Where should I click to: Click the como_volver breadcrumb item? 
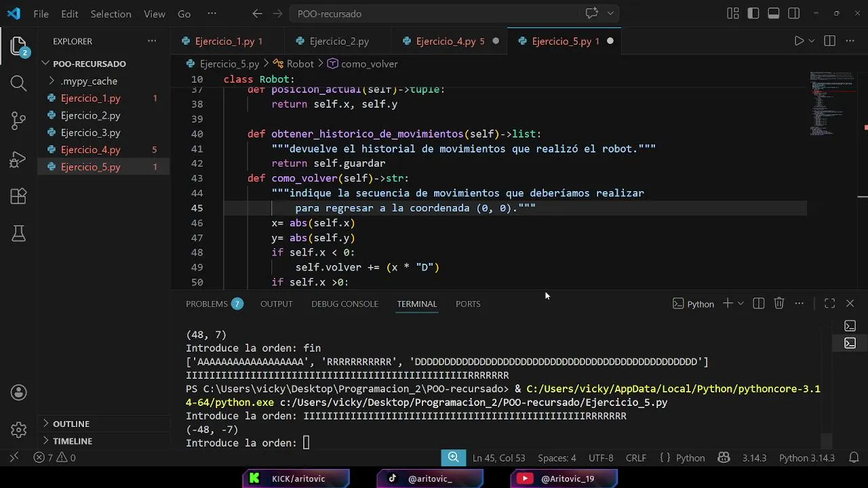pos(369,64)
